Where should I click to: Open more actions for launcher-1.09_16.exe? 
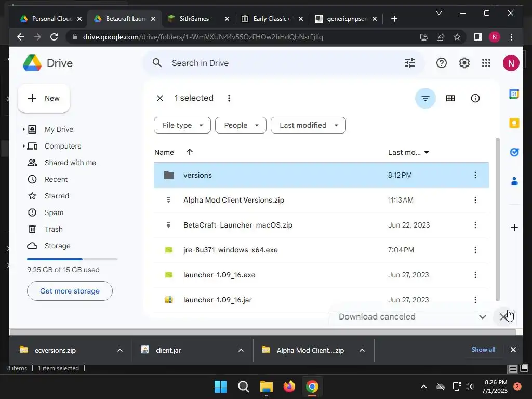(475, 275)
